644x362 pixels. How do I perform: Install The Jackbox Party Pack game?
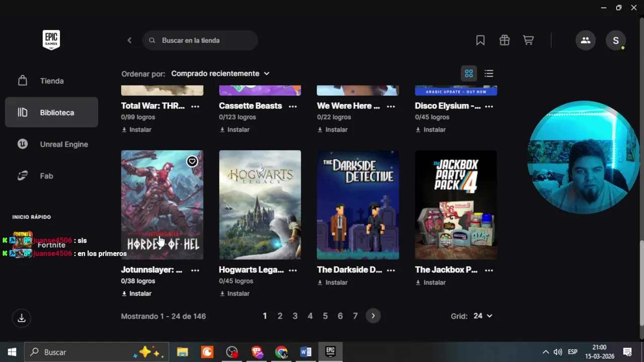pyautogui.click(x=431, y=283)
